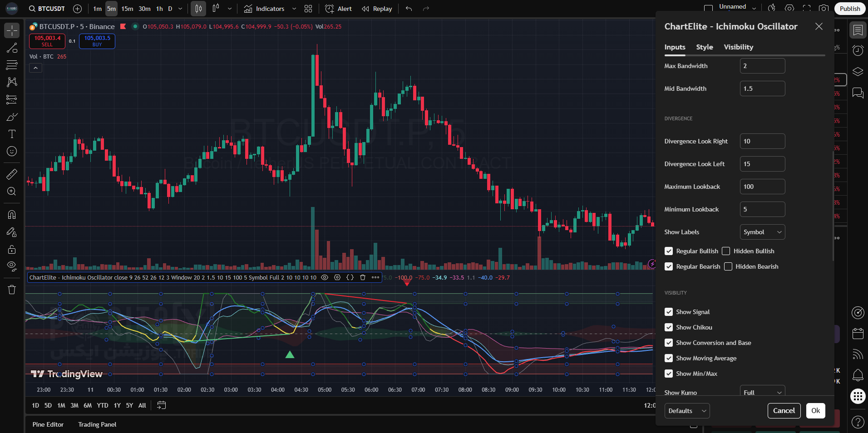Hide the indicator using the eye icon
Image resolution: width=868 pixels, height=433 pixels.
[325, 277]
